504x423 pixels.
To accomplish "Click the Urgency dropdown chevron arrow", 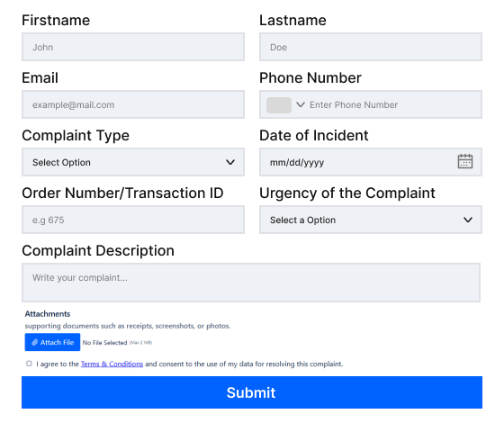I will (468, 220).
